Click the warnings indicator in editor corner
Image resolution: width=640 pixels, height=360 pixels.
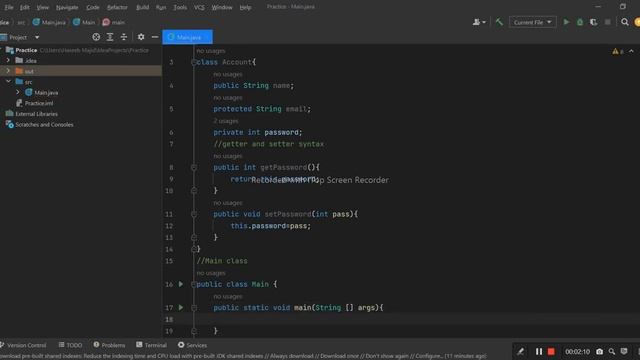(x=618, y=51)
